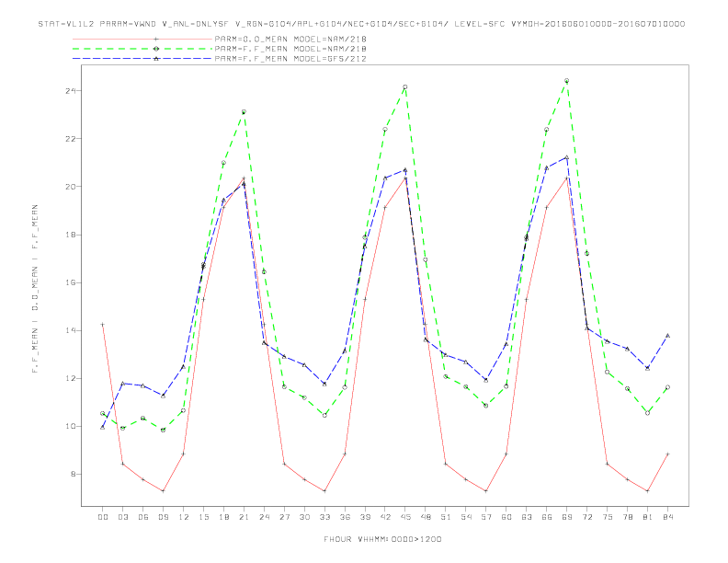Click the green NAM peak marker at hour 21
This screenshot has height=563, width=728.
(244, 112)
